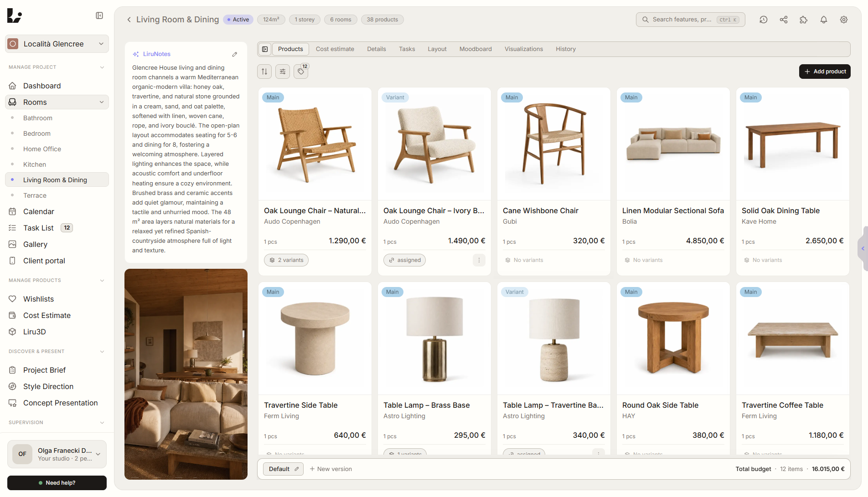868x497 pixels.
Task: Click the Concept Presentation icon
Action: (x=12, y=403)
